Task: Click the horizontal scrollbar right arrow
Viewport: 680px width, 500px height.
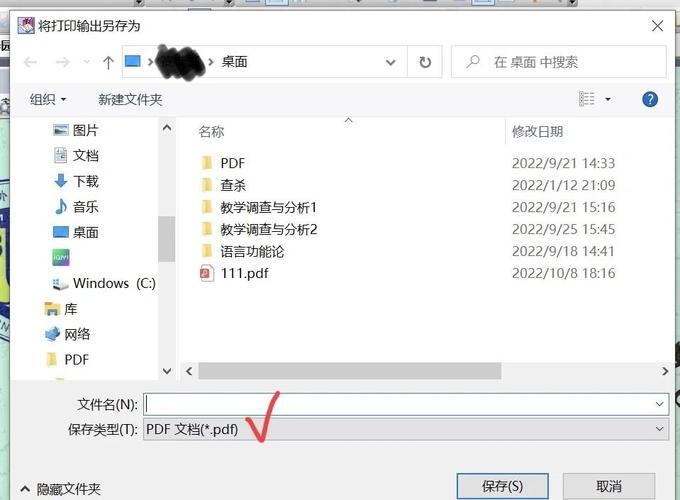Action: (665, 371)
